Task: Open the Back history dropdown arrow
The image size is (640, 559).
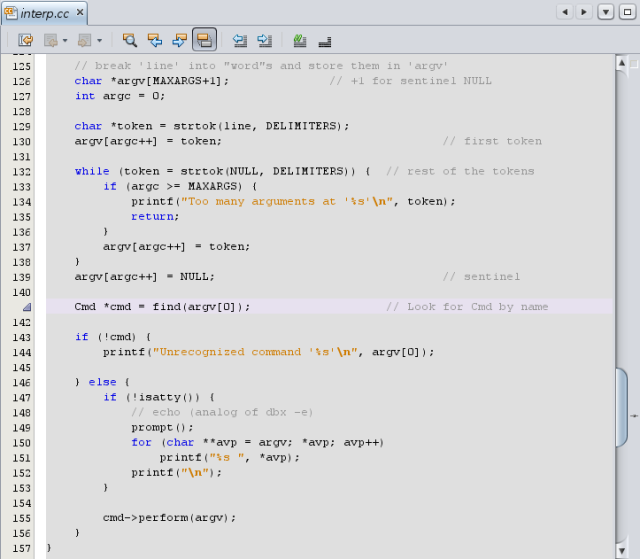Action: tap(65, 40)
